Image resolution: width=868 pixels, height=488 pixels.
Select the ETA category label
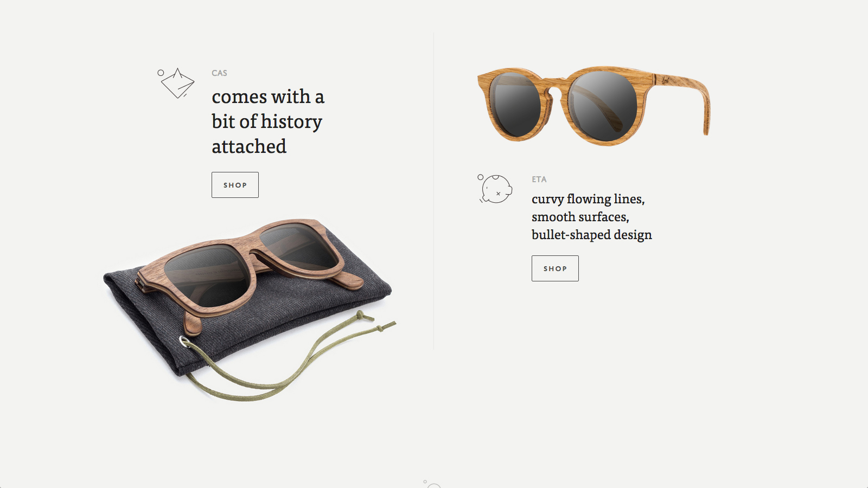point(539,179)
